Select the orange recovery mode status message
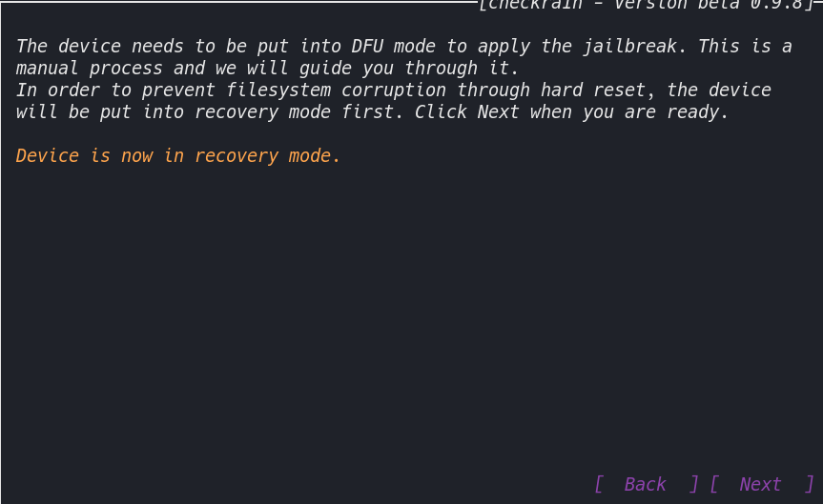823x504 pixels. click(x=178, y=155)
